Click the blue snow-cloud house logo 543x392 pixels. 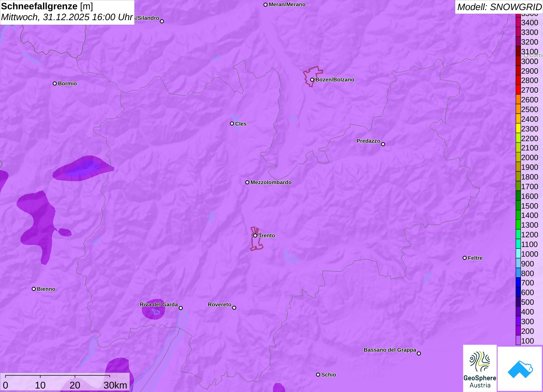coord(520,369)
